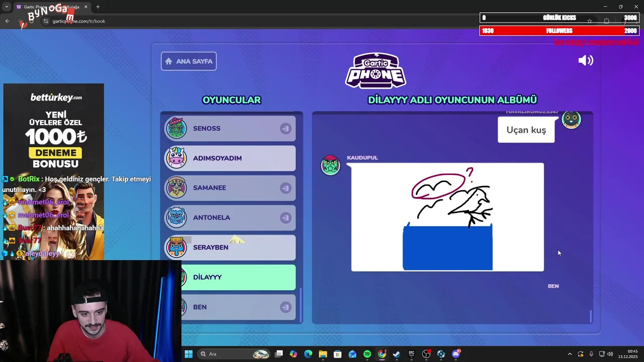Launch Copilot from the taskbar
The image size is (644, 362).
coord(293,354)
